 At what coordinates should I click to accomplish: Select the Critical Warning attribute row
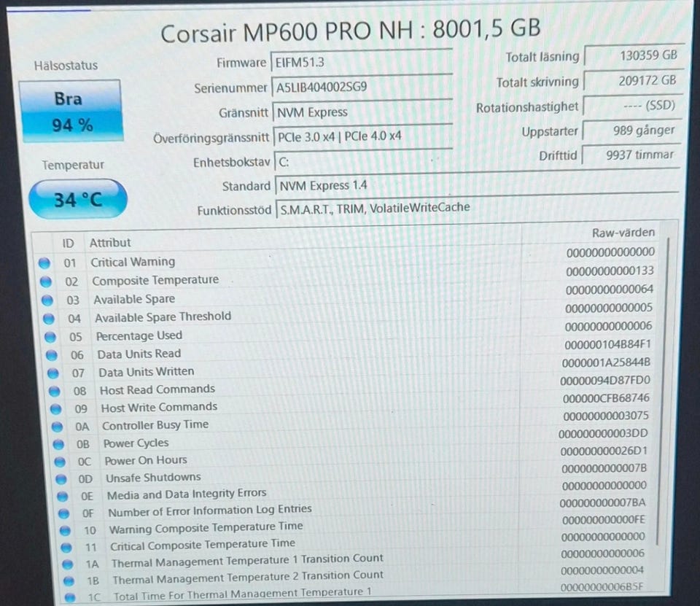pyautogui.click(x=347, y=258)
